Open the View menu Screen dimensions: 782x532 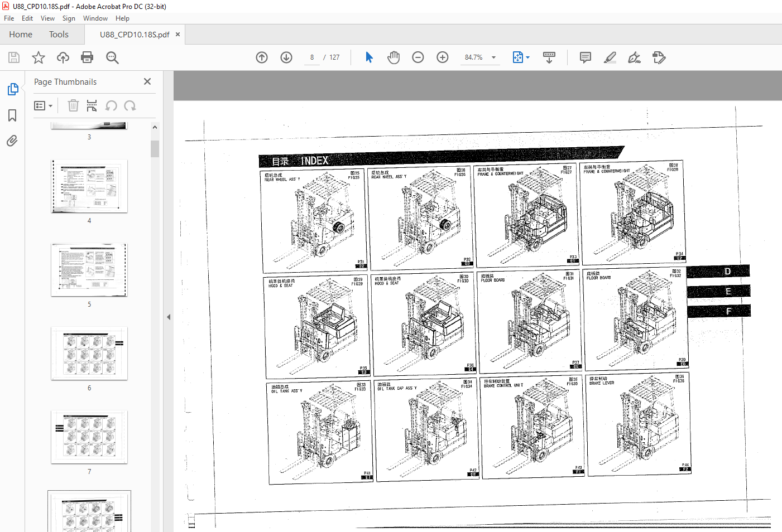47,18
